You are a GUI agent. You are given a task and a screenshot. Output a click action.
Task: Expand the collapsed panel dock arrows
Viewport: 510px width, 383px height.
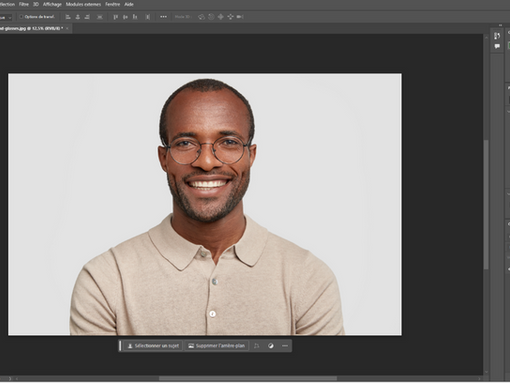[500, 25]
